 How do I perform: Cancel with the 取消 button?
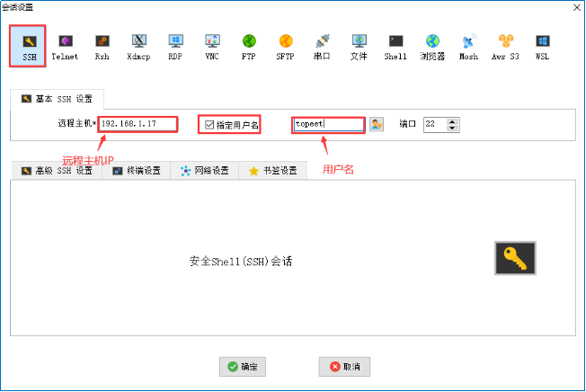click(344, 367)
